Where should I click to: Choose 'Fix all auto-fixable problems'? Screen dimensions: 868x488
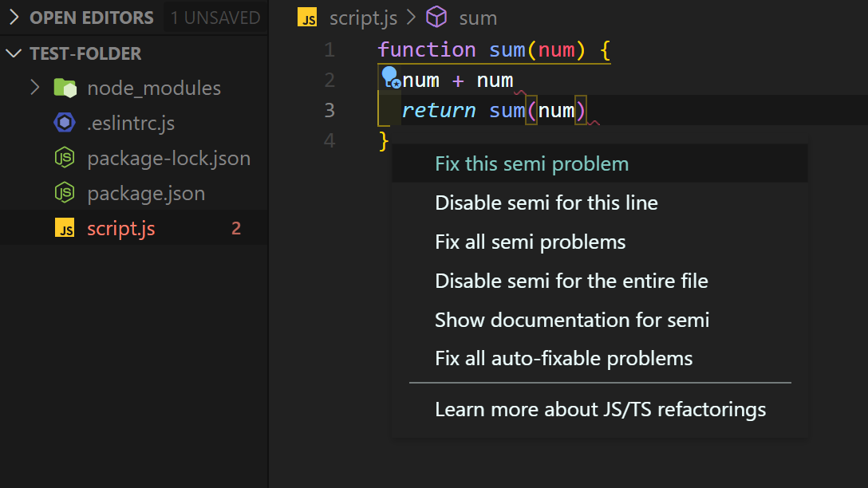pos(563,359)
